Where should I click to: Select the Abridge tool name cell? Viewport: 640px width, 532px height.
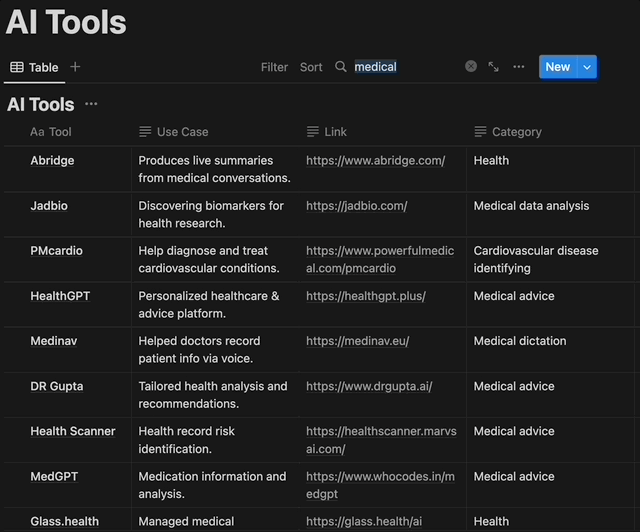tap(68, 169)
